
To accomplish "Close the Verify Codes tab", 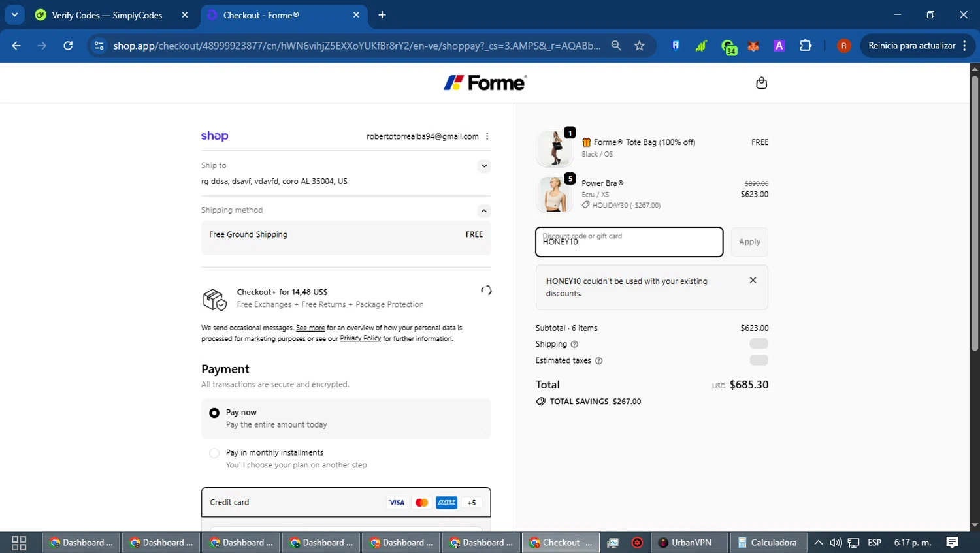I will tap(185, 15).
